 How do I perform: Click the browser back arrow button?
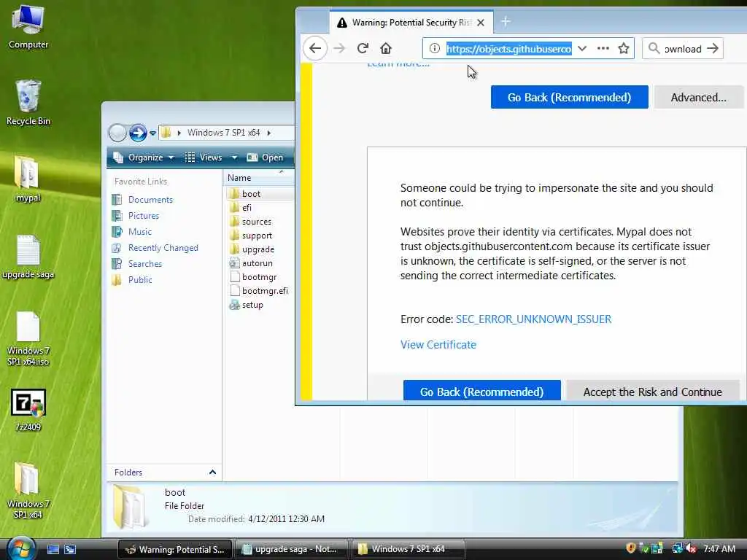(315, 48)
